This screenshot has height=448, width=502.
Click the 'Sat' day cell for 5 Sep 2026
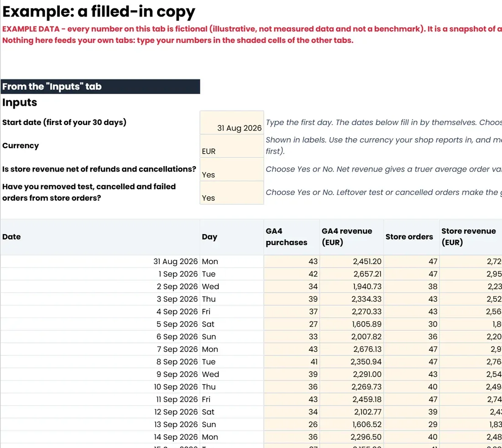(232, 324)
